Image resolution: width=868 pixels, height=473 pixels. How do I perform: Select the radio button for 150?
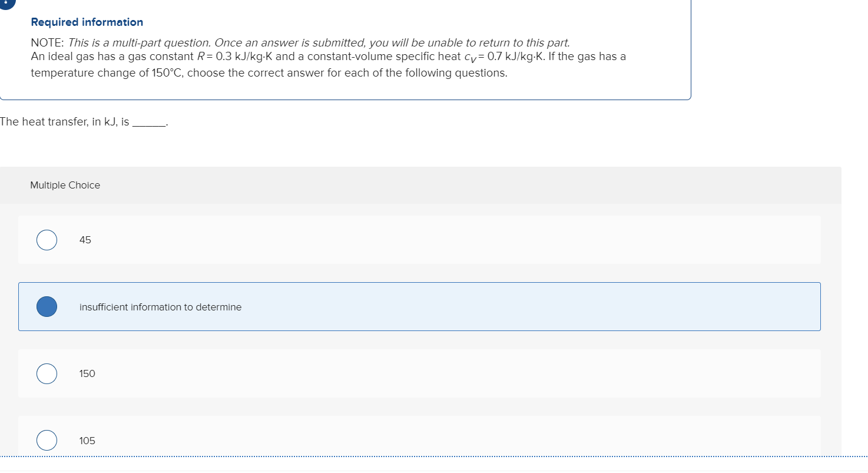pos(47,373)
